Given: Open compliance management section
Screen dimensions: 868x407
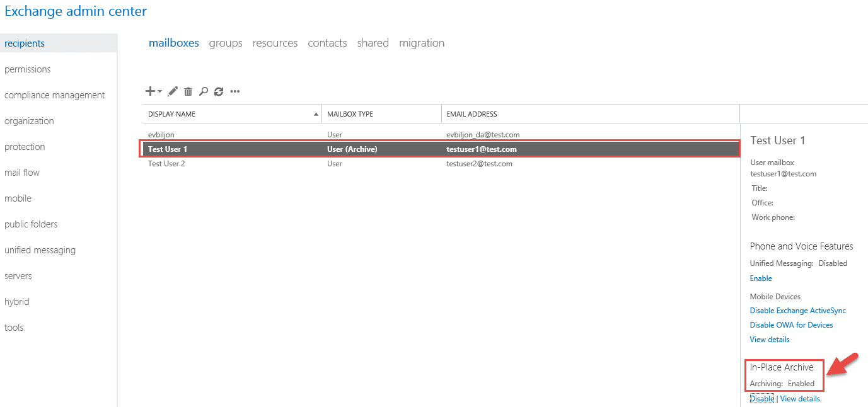Looking at the screenshot, I should 55,95.
